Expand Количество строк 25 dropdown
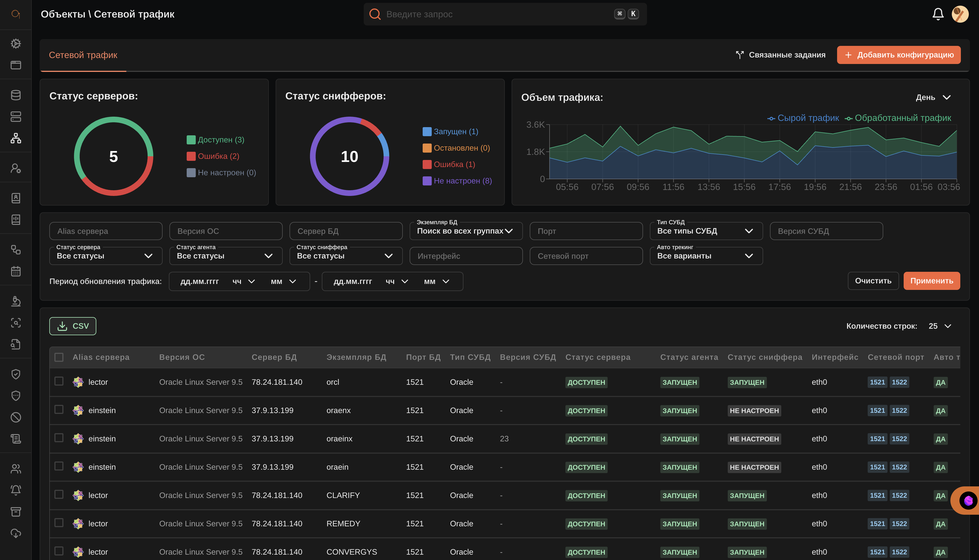Viewport: 979px width, 560px height. [x=940, y=326]
